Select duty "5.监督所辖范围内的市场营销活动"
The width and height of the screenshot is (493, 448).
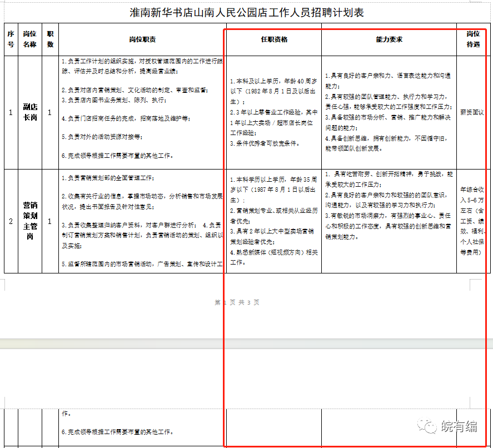tap(142, 264)
